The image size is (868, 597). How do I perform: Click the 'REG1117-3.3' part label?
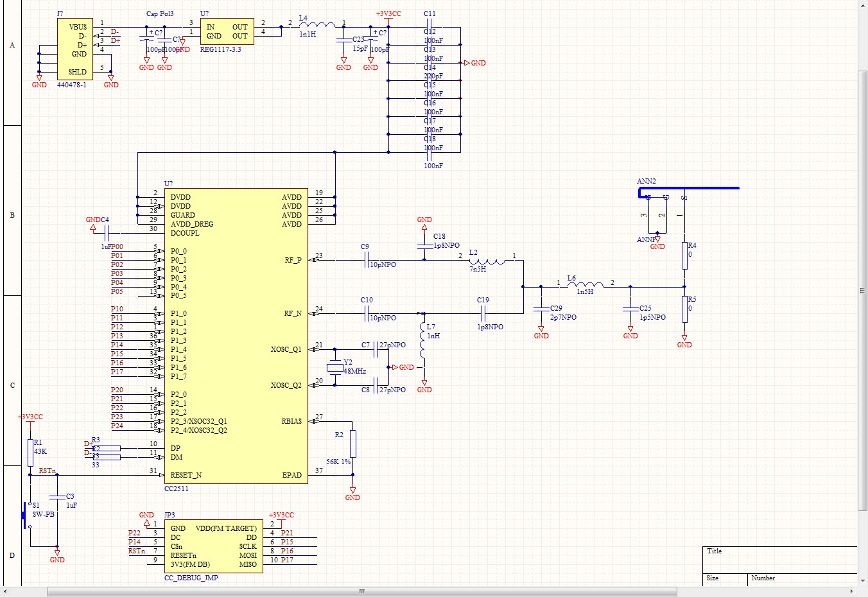point(221,49)
